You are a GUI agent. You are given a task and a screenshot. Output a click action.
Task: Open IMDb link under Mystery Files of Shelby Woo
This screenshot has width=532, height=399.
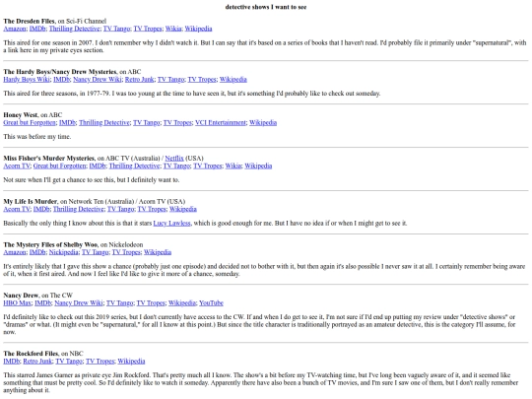coord(37,252)
